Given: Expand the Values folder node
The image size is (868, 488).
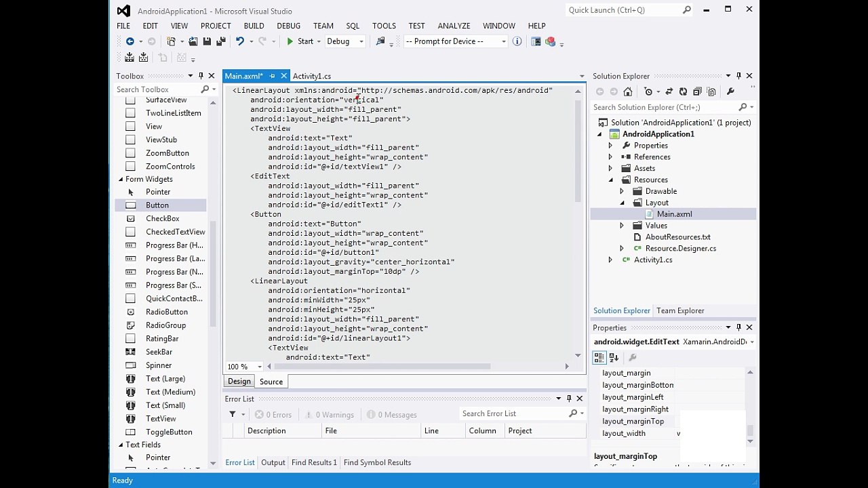Looking at the screenshot, I should click(x=622, y=226).
